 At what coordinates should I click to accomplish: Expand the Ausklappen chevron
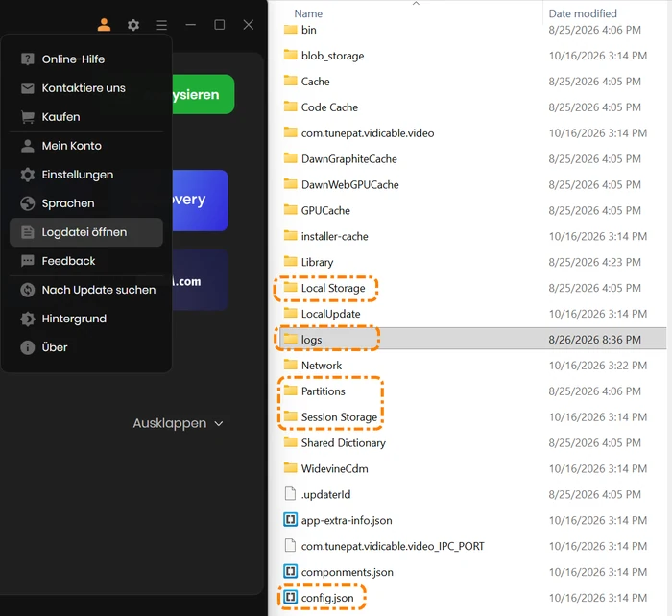pos(219,424)
